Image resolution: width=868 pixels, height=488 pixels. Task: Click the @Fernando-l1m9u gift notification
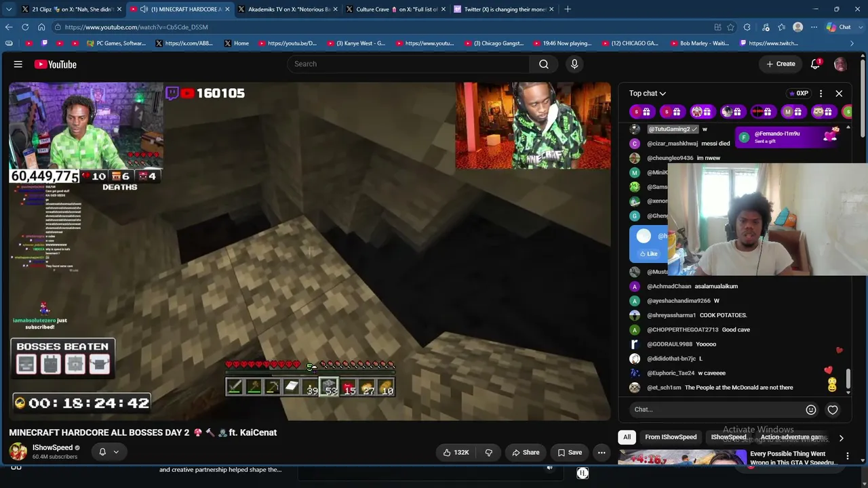click(x=788, y=137)
